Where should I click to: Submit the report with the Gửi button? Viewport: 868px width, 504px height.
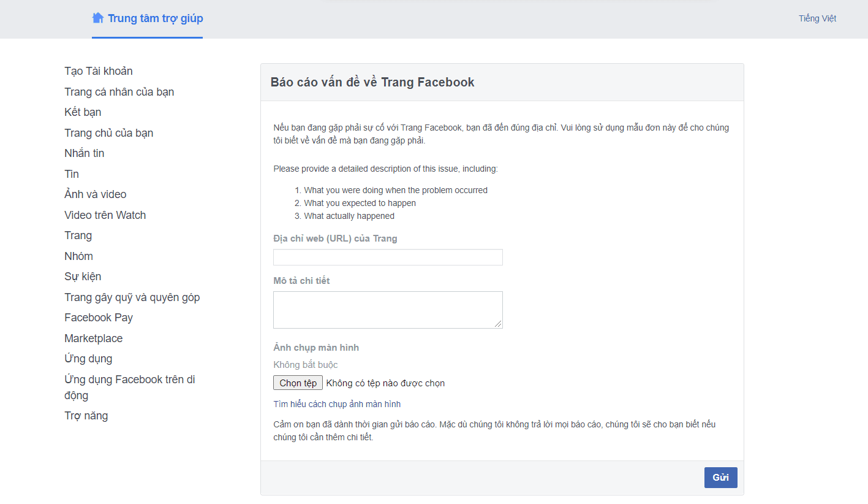(x=720, y=477)
